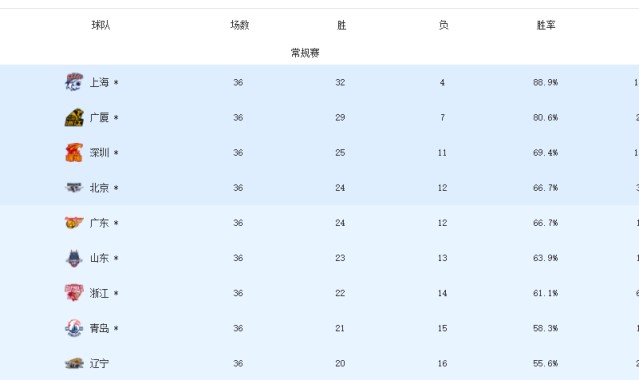
Task: Click the 深圳 team logo
Action: point(74,152)
